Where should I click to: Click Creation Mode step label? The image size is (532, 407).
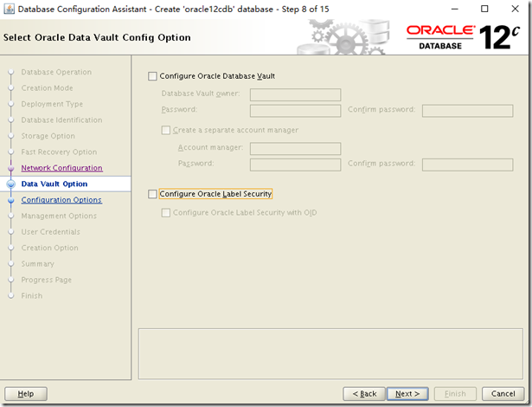48,88
